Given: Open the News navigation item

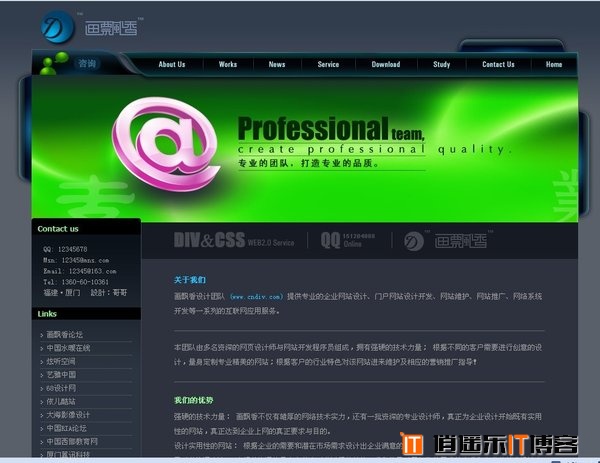Looking at the screenshot, I should (x=277, y=64).
